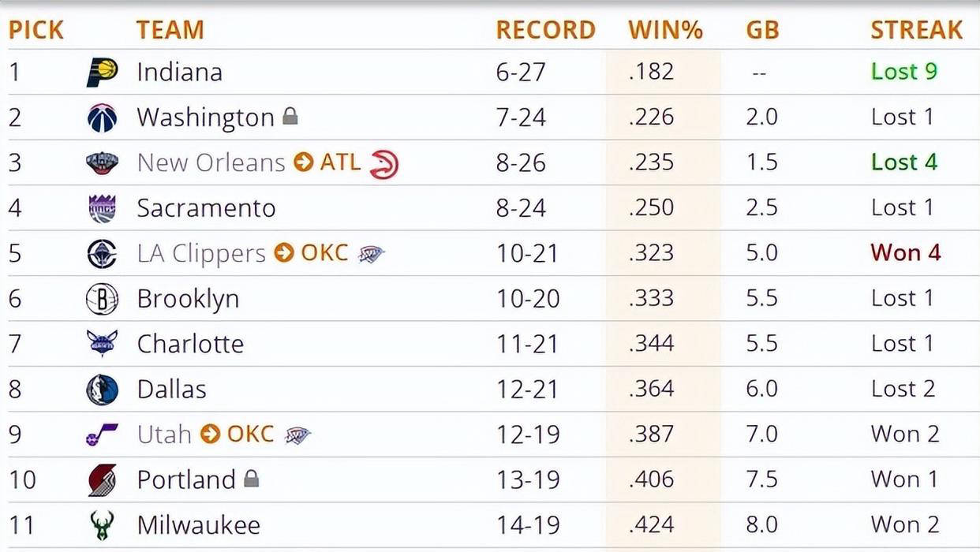Open the LA Clippers team link
This screenshot has height=552, width=980.
(201, 254)
